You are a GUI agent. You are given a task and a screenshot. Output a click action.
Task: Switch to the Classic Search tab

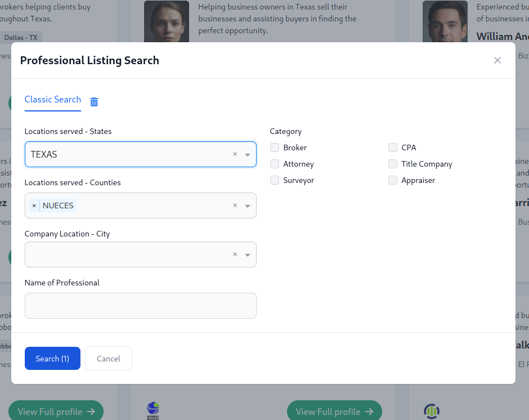pos(53,100)
